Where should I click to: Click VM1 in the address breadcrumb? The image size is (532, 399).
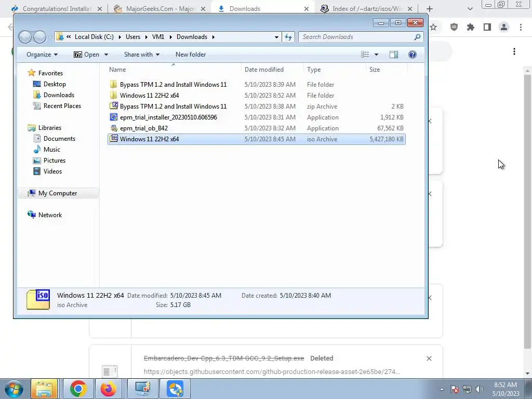(x=158, y=37)
